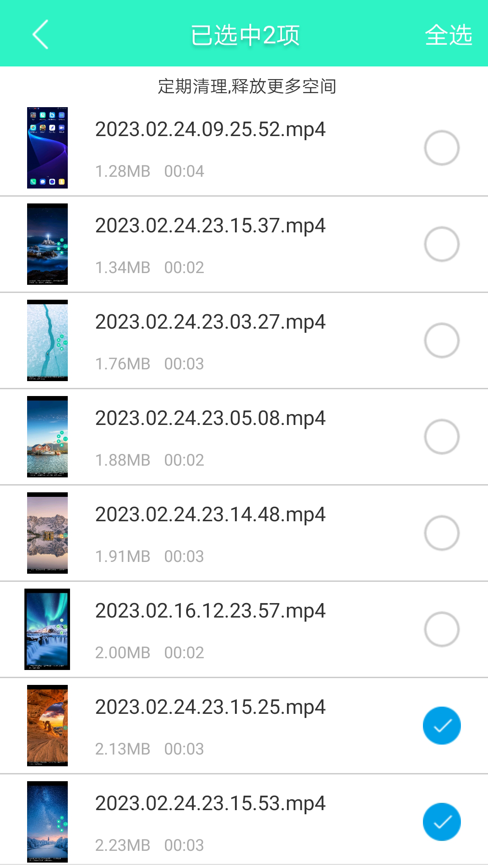Select checkbox for 2023.02.24.23.15.37.mp4
The height and width of the screenshot is (868, 488).
click(442, 244)
